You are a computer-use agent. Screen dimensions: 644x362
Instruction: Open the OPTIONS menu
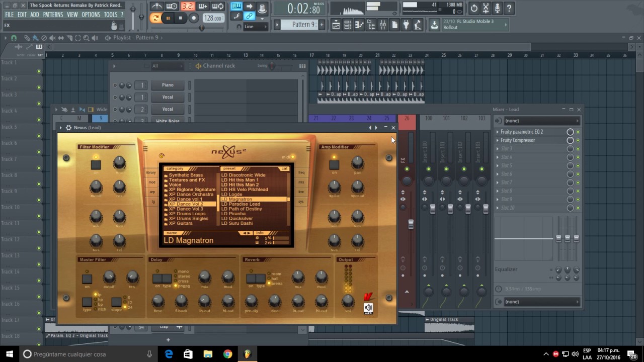pyautogui.click(x=91, y=15)
